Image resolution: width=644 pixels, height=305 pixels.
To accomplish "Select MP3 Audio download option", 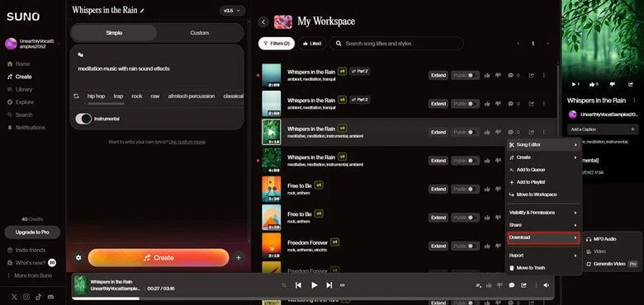I will [612, 239].
